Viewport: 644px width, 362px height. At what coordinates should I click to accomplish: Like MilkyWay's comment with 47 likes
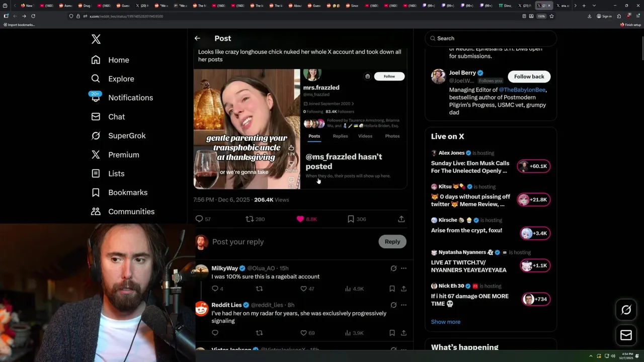tap(303, 289)
